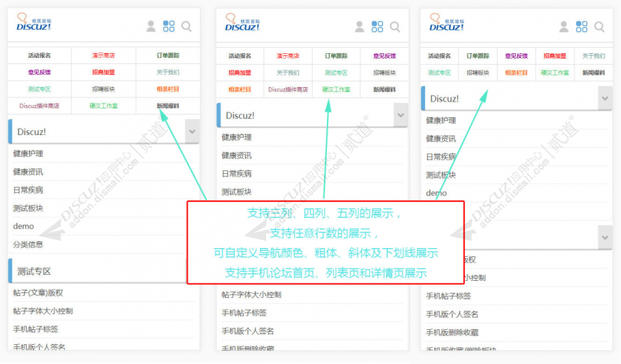Screen dimensions: 621x364
Task: Open 手机版个人签名 in four-column screen
Action: [248, 331]
